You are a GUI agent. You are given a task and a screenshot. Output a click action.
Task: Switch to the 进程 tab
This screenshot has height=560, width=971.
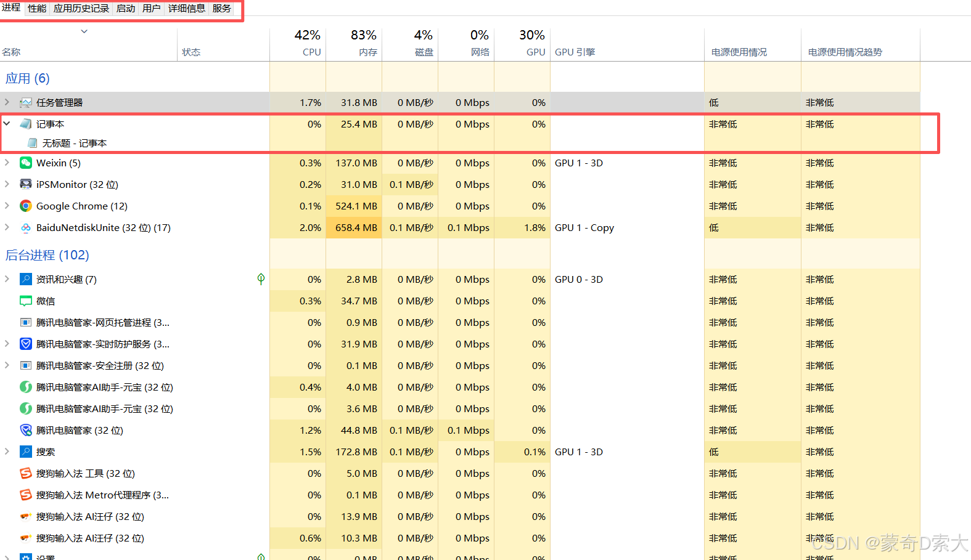pyautogui.click(x=11, y=8)
